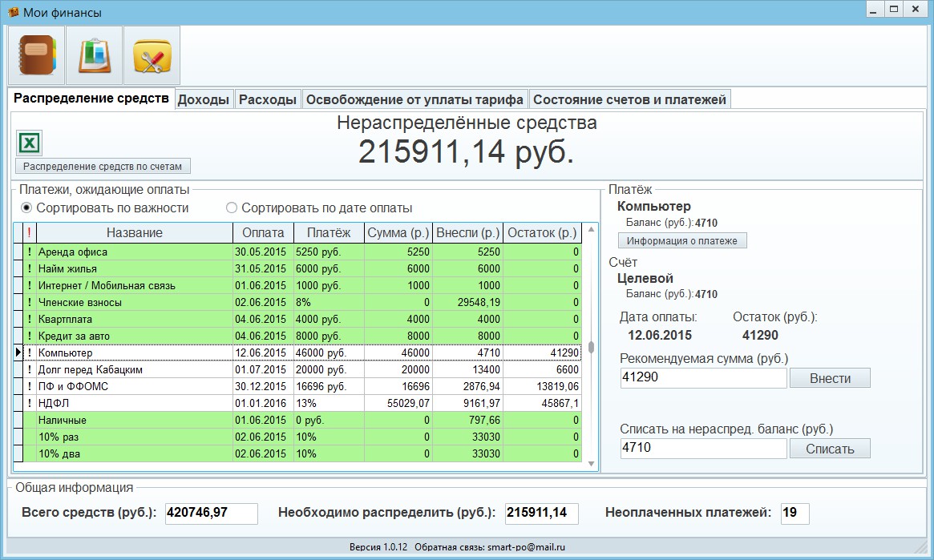Viewport: 934px width, 560px height.
Task: Click 'Распределение средств по счетам' button
Action: pyautogui.click(x=103, y=166)
